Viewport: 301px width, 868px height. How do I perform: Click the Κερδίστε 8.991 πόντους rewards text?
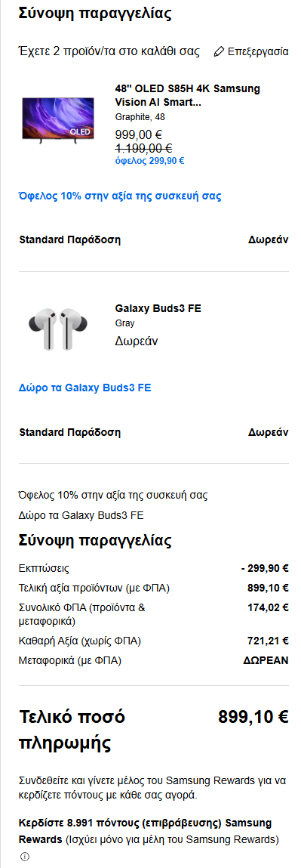[149, 831]
